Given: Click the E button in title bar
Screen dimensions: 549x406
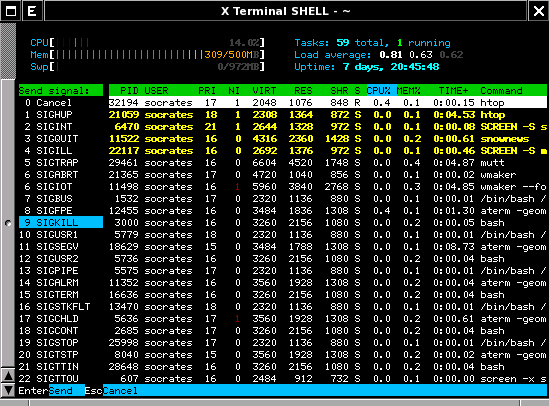Looking at the screenshot, I should [x=32, y=11].
